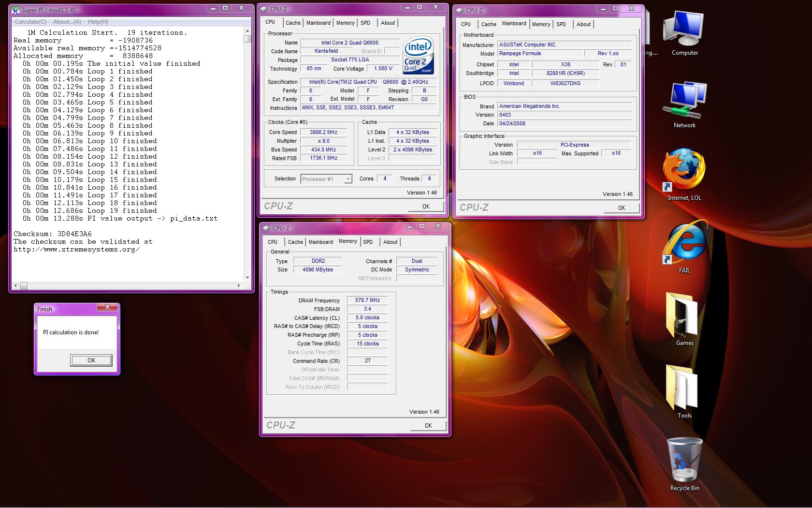Image resolution: width=812 pixels, height=508 pixels.
Task: Click OK in CPU-Z Memory window
Action: coord(428,426)
